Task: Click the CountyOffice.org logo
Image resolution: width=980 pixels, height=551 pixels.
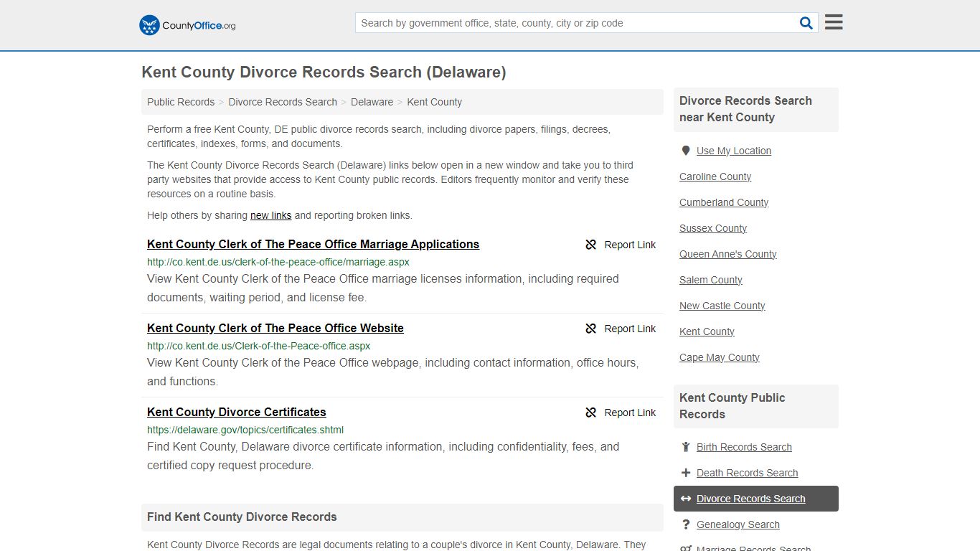Action: coord(187,25)
